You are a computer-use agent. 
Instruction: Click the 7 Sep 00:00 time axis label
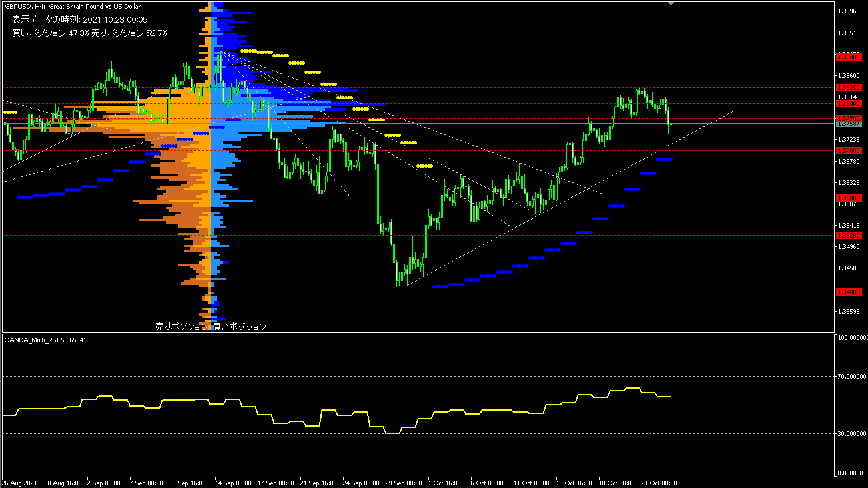pos(147,482)
